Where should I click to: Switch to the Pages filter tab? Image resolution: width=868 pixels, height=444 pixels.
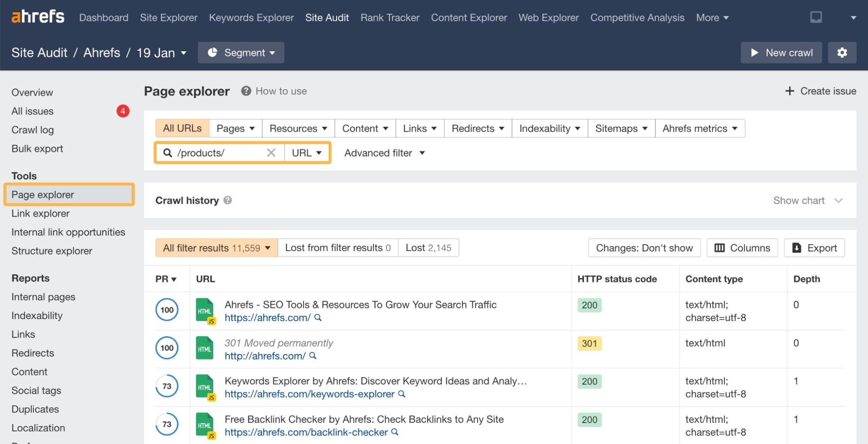point(234,128)
